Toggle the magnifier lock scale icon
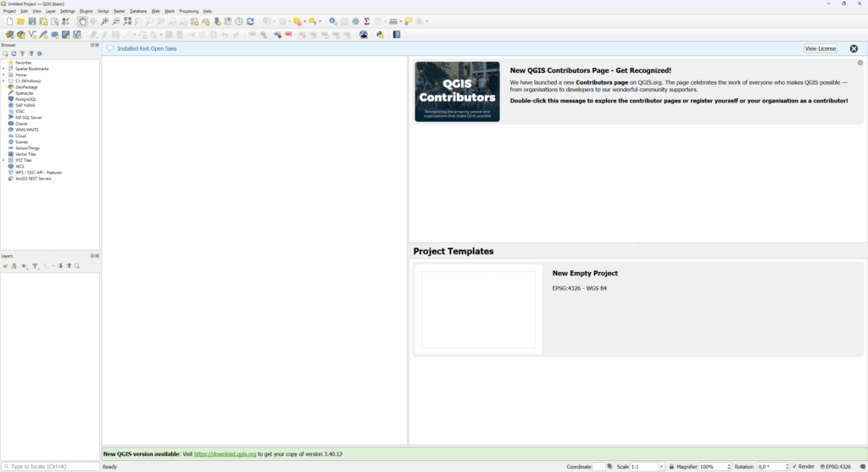The height and width of the screenshot is (472, 868). 671,467
